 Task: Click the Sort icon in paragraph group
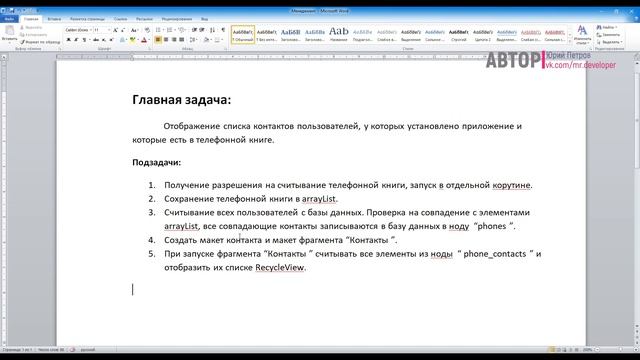click(212, 30)
